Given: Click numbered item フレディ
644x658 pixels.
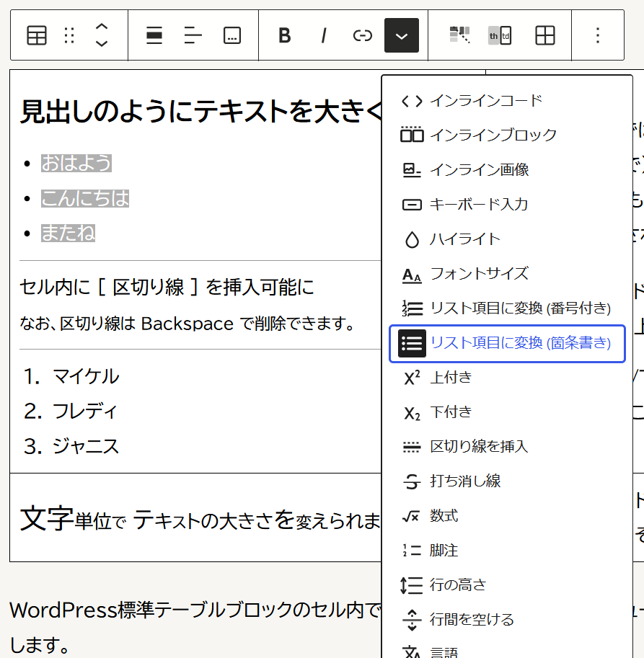Looking at the screenshot, I should (84, 411).
